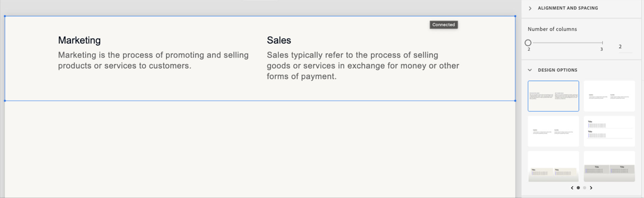This screenshot has height=198, width=644.
Task: Choose the middle-left design option thumbnail
Action: click(553, 131)
